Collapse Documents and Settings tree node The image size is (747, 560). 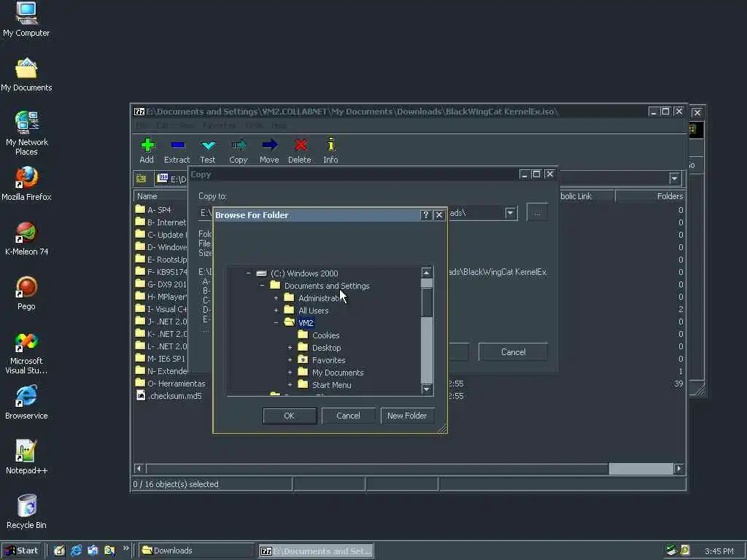[262, 285]
